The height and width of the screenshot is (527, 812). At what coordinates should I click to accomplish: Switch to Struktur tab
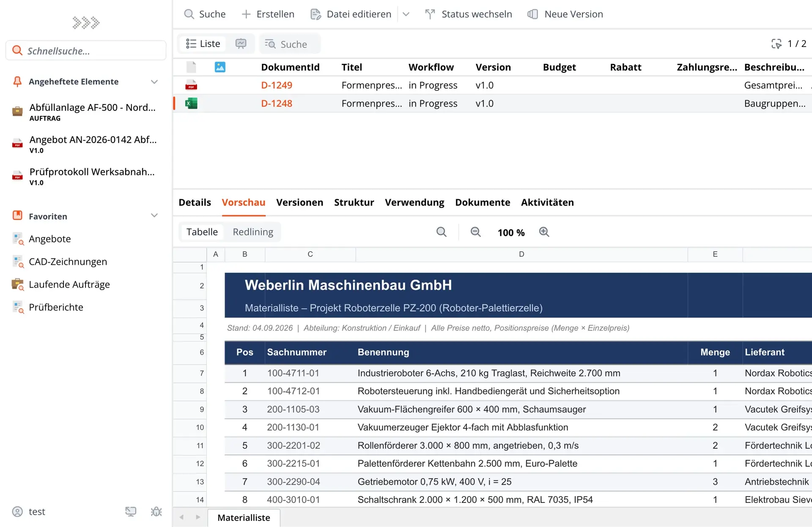pos(354,202)
